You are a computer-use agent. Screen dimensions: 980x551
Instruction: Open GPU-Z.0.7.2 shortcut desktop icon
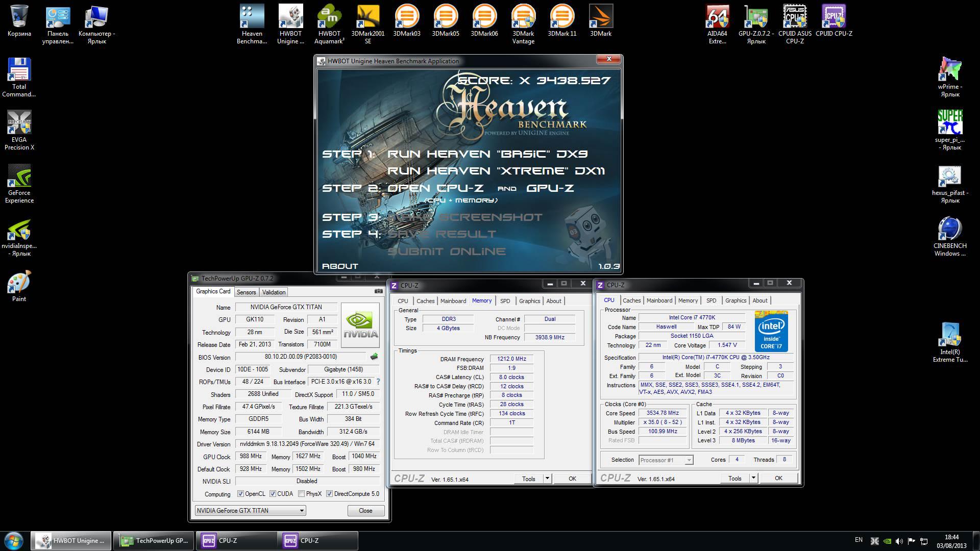coord(756,26)
